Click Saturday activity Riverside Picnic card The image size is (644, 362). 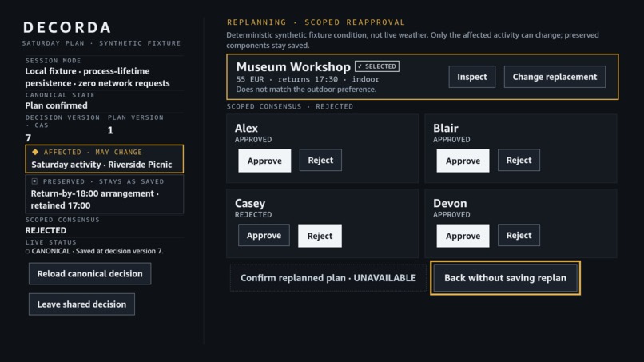pyautogui.click(x=105, y=158)
